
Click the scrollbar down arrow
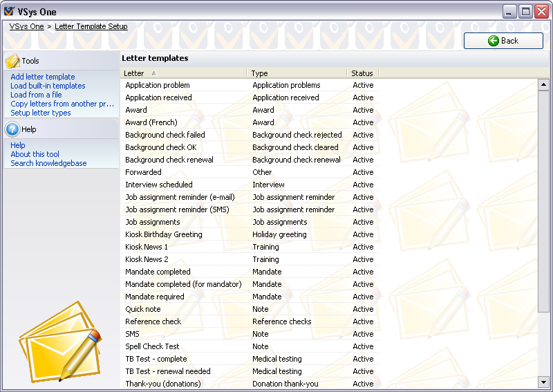543,382
